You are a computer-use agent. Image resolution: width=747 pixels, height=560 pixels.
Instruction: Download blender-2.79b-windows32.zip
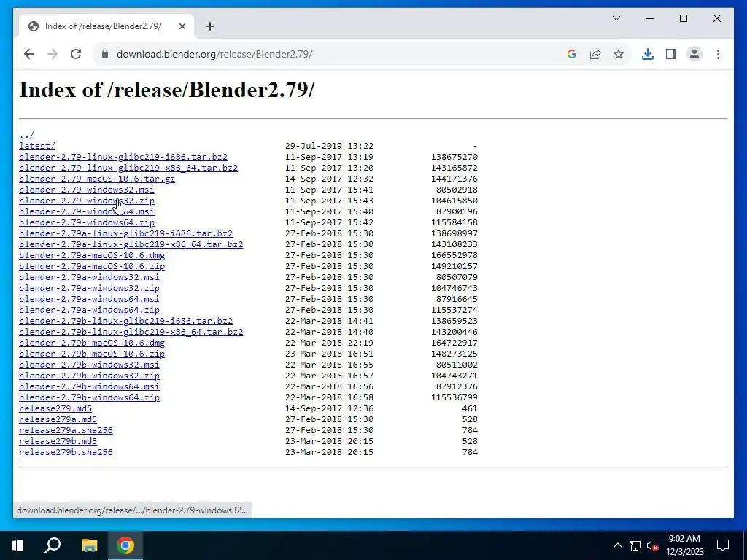pyautogui.click(x=90, y=376)
